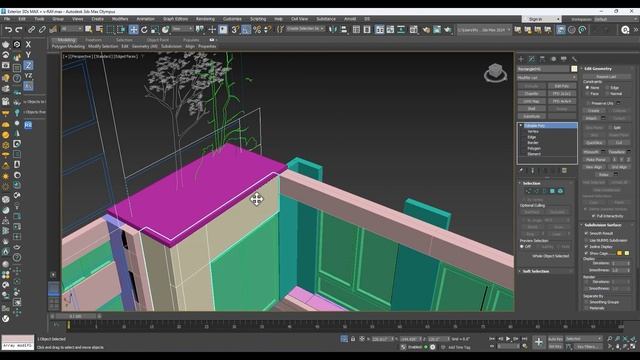
Task: Click the Undo arrow icon
Action: coord(8,29)
